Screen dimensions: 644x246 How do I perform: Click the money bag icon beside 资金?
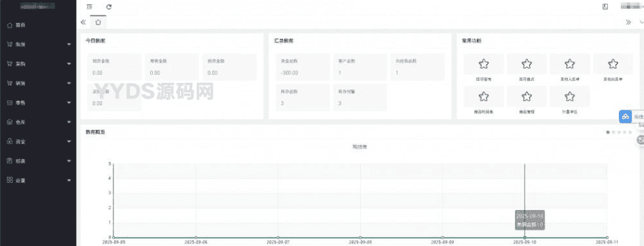pyautogui.click(x=10, y=141)
